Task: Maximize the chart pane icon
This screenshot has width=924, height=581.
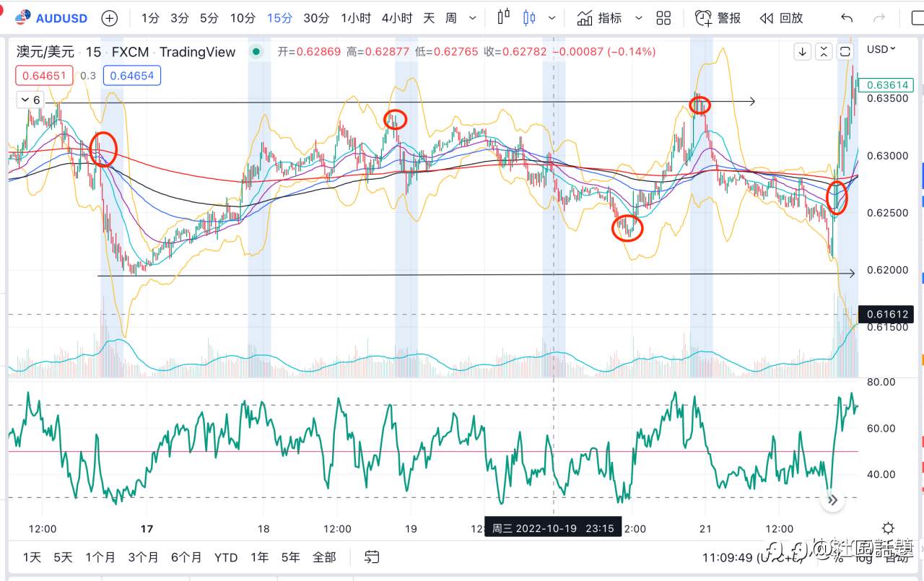Action: pyautogui.click(x=845, y=51)
